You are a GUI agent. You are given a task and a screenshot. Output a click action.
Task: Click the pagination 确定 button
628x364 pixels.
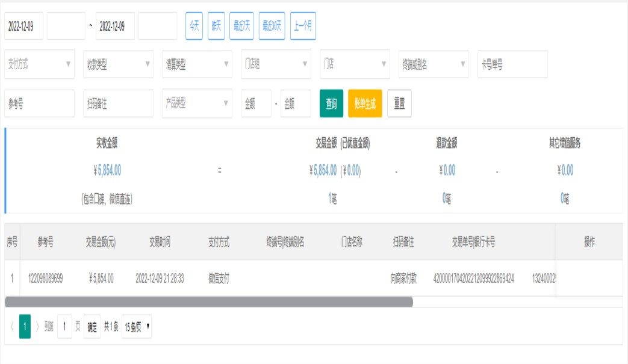point(92,327)
